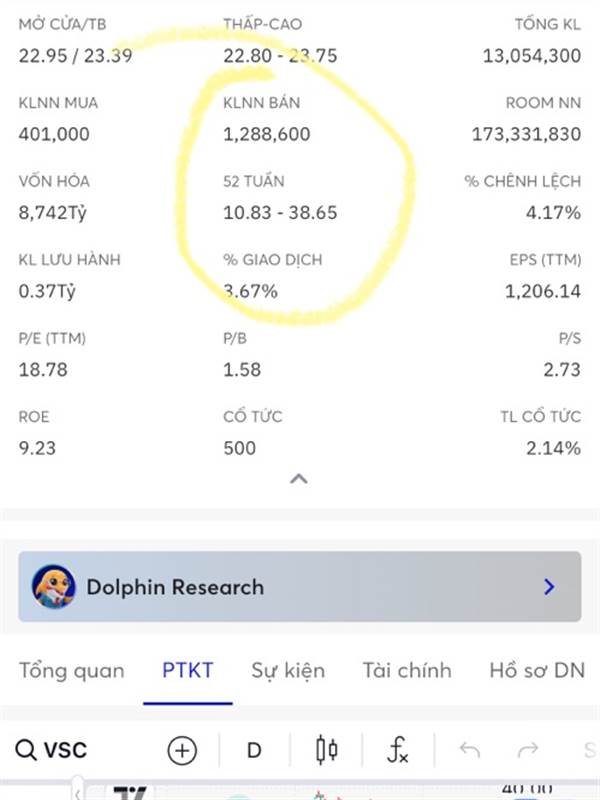The height and width of the screenshot is (800, 600).
Task: Tap the KLNN BÁN value 1,288,600
Action: click(x=266, y=134)
